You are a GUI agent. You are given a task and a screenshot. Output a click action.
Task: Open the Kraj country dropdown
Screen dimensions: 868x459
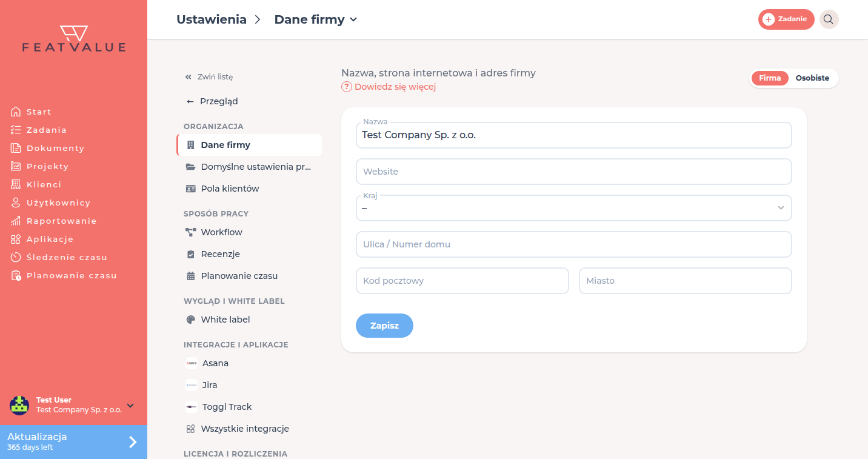click(573, 208)
